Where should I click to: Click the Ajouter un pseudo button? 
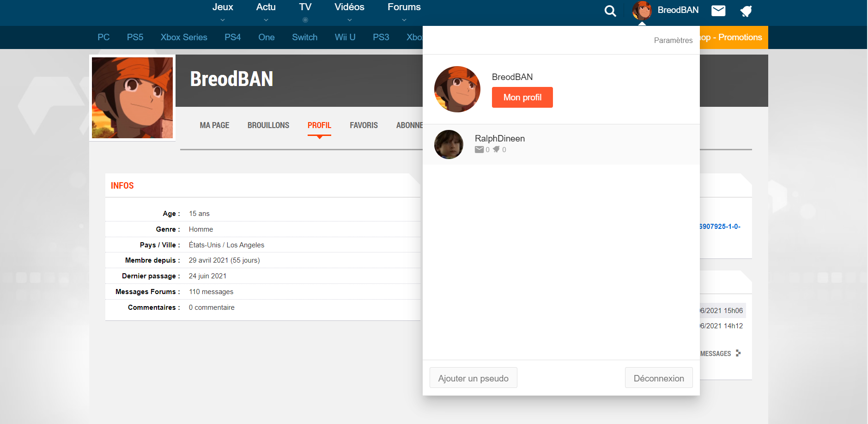point(473,378)
